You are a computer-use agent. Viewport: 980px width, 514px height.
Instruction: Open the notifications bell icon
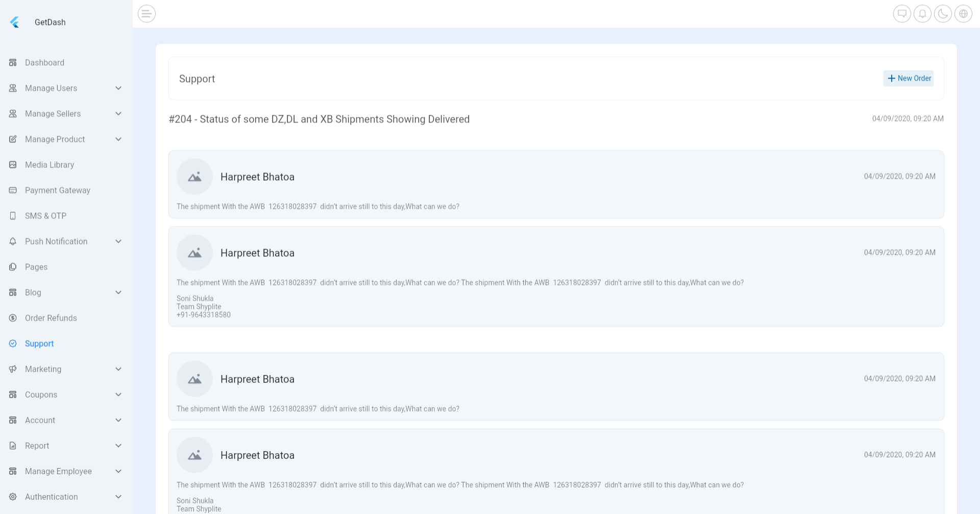(x=922, y=14)
